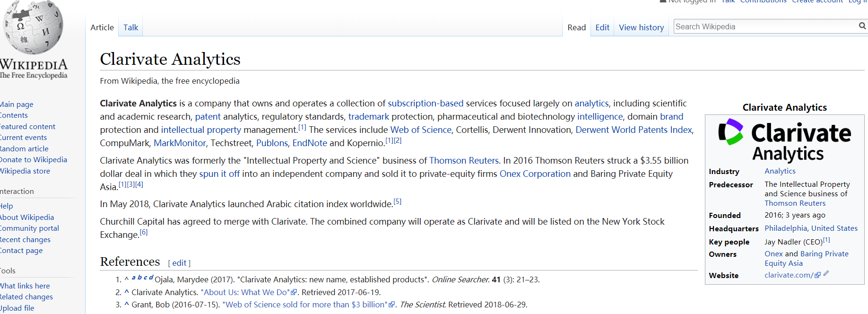Open Current events sidebar link
The image size is (868, 314).
(23, 138)
